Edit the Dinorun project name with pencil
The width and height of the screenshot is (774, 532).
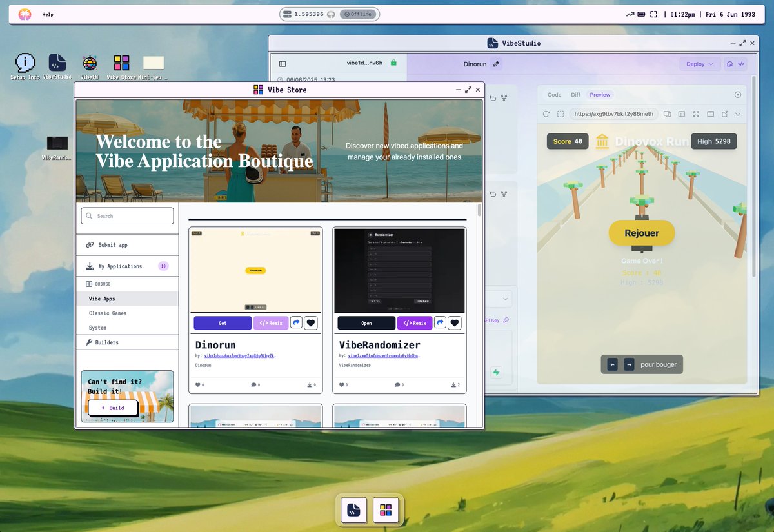click(496, 64)
